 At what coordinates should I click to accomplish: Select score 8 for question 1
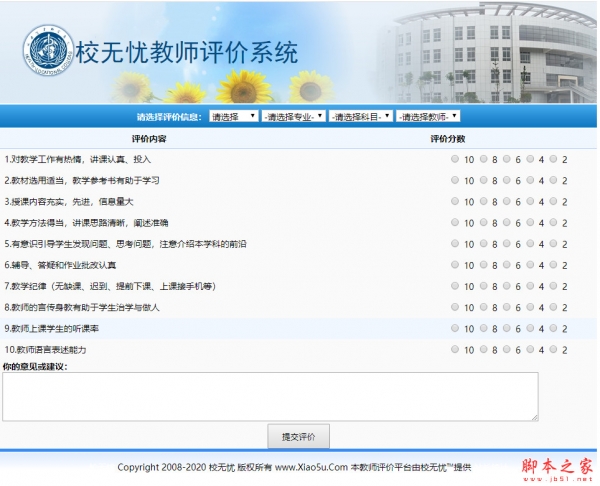click(484, 159)
